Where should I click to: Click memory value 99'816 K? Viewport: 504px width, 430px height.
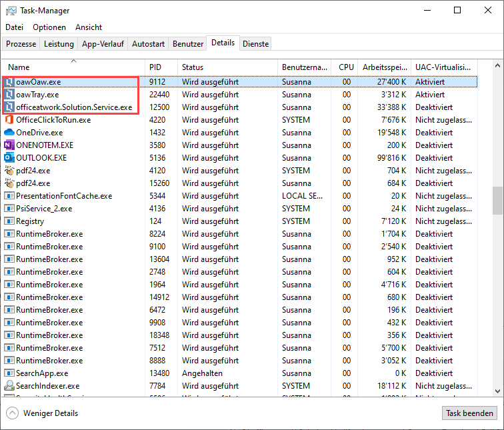392,158
